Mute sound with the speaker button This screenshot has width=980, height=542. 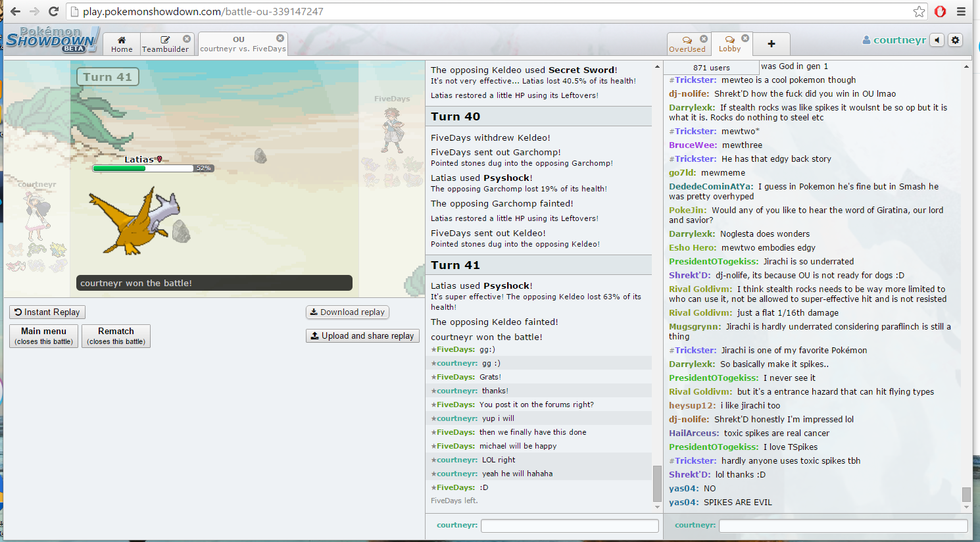click(x=937, y=40)
